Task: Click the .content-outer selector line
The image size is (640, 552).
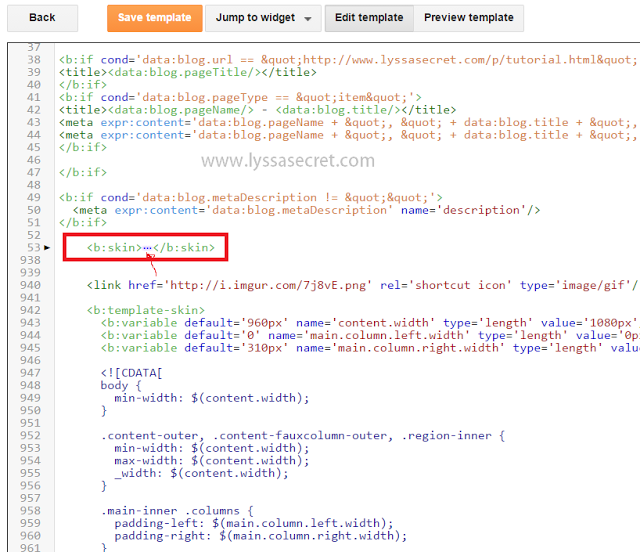Action: pyautogui.click(x=303, y=436)
